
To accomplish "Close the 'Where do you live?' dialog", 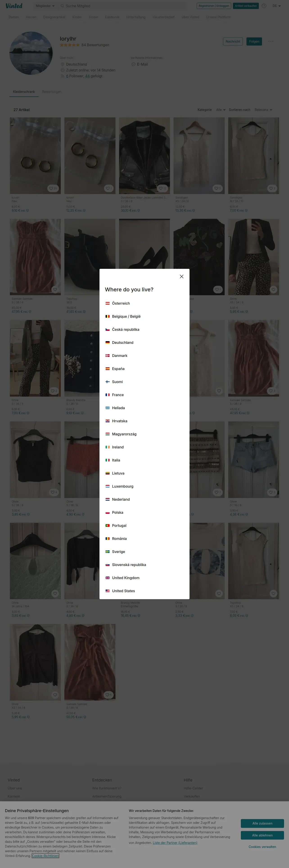I will point(181,276).
